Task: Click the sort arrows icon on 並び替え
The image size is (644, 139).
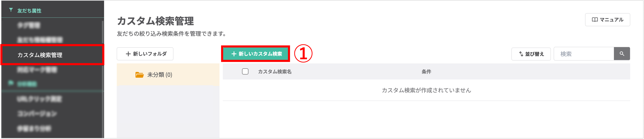Action: coord(521,54)
